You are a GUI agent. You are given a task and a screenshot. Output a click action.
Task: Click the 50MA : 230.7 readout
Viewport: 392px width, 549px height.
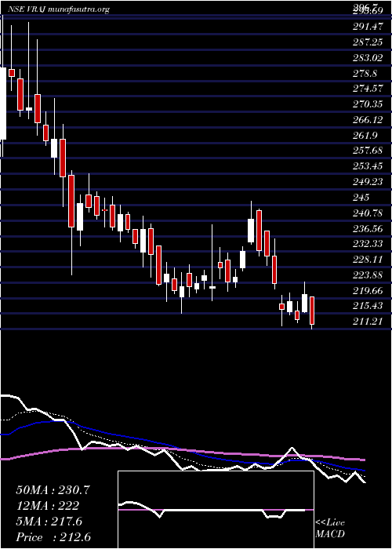coord(53,490)
